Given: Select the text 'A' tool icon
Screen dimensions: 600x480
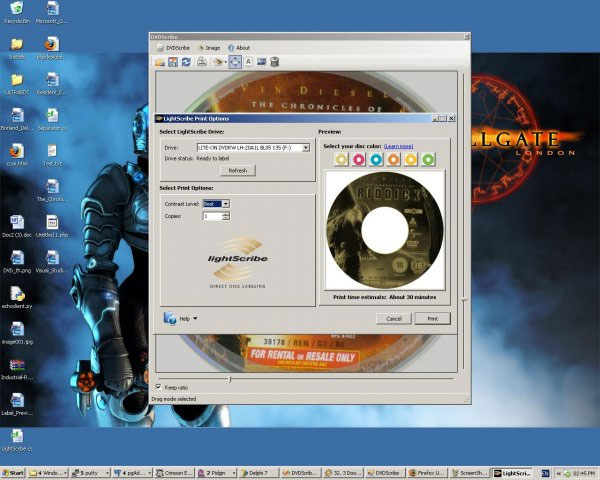Looking at the screenshot, I should pyautogui.click(x=248, y=62).
